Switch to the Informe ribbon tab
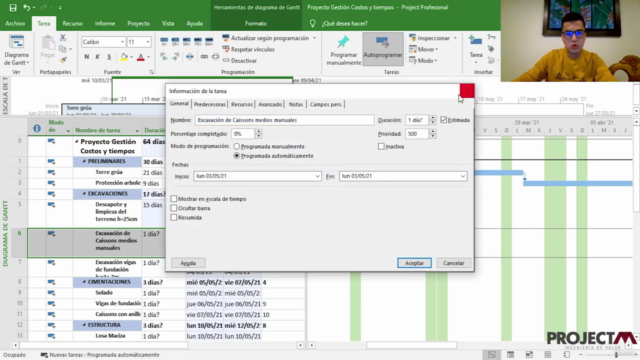 coord(105,24)
